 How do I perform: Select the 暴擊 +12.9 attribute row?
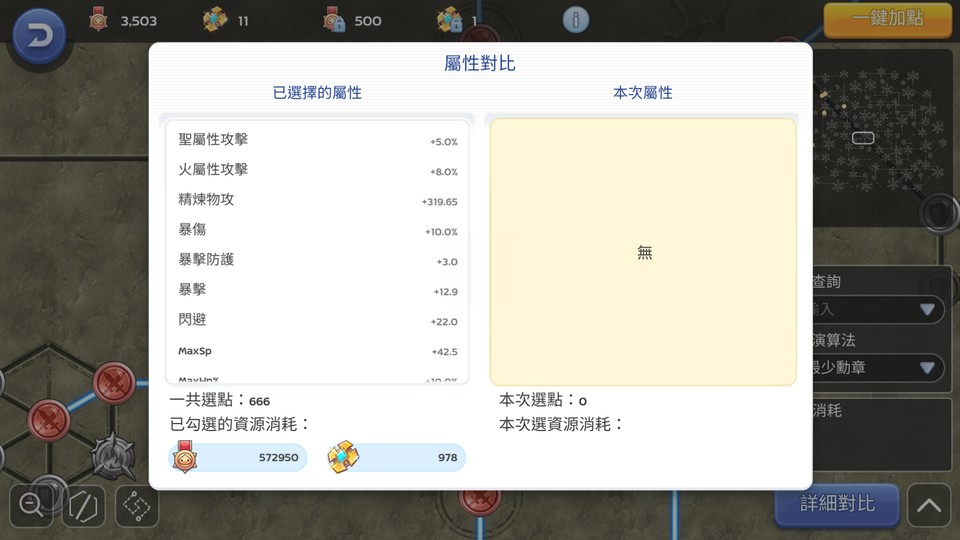coord(317,290)
